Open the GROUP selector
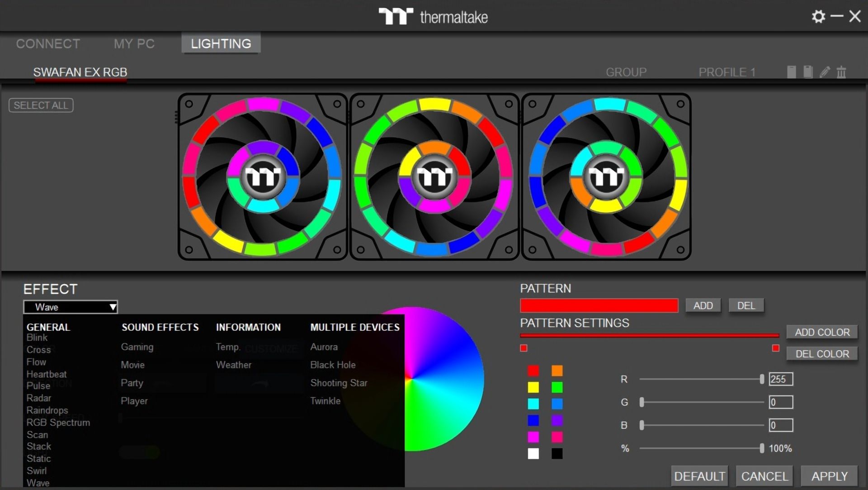The height and width of the screenshot is (490, 868). (x=626, y=72)
